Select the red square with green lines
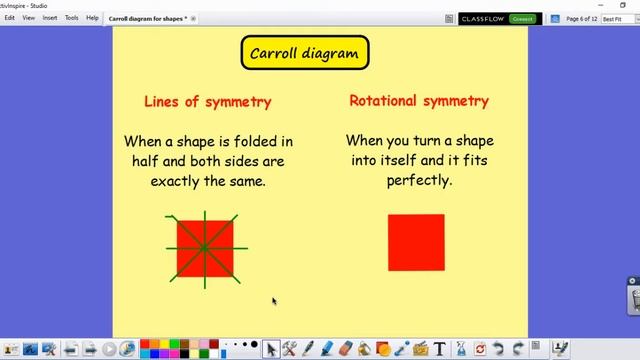The width and height of the screenshot is (640, 360). [205, 249]
